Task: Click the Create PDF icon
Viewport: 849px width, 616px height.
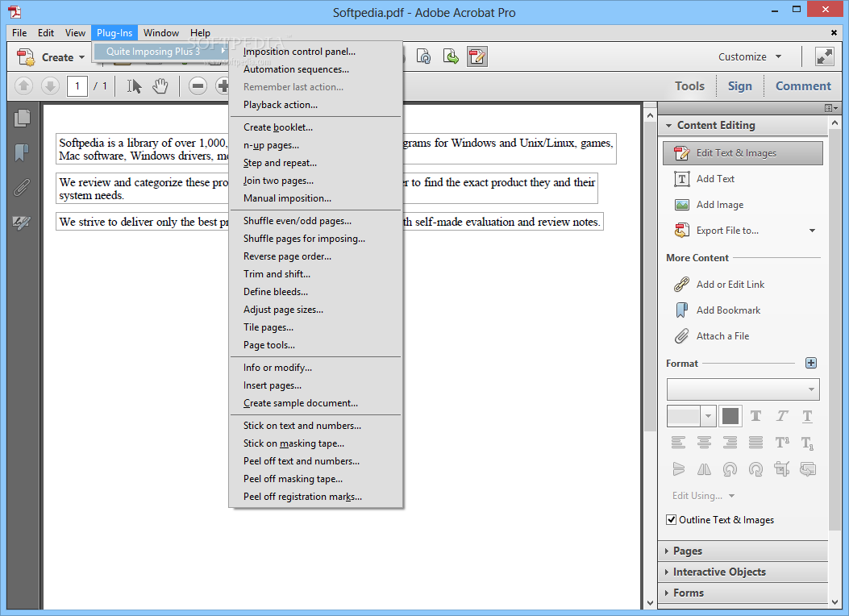Action: (x=26, y=56)
